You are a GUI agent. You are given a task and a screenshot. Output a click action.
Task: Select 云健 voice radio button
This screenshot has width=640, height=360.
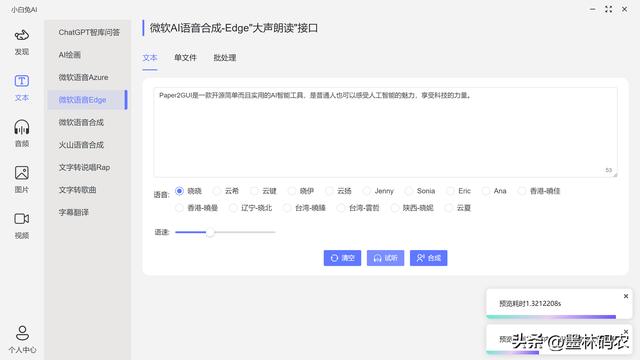[254, 191]
